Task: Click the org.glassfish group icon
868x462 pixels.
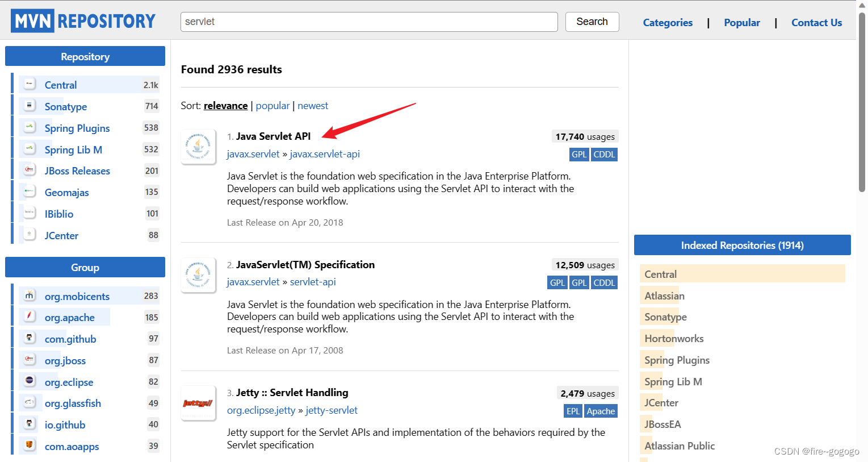Action: tap(30, 402)
